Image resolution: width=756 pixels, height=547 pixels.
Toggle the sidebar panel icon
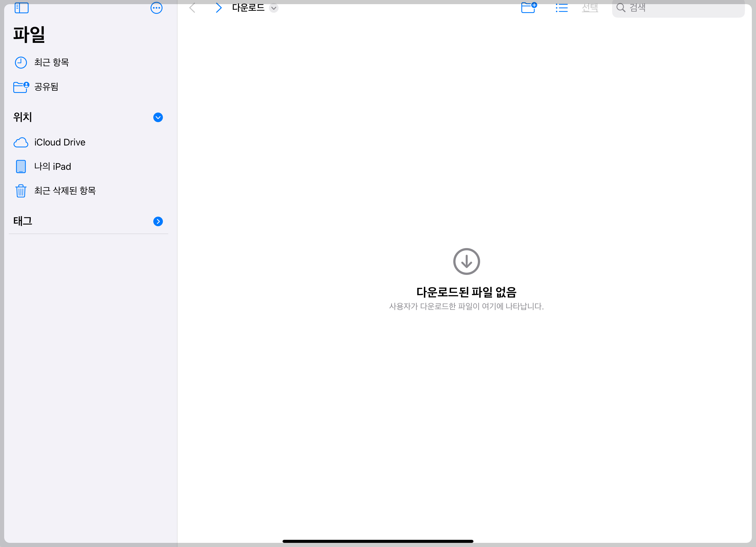[x=22, y=7]
